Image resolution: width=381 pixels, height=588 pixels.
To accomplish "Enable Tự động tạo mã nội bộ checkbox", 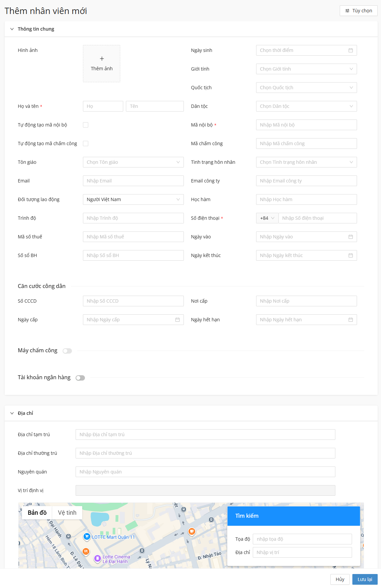I will point(86,125).
